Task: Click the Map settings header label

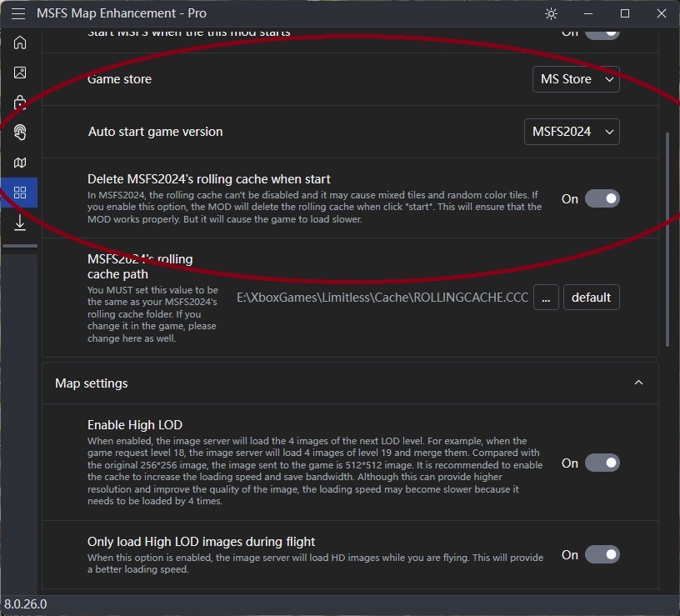Action: (92, 383)
